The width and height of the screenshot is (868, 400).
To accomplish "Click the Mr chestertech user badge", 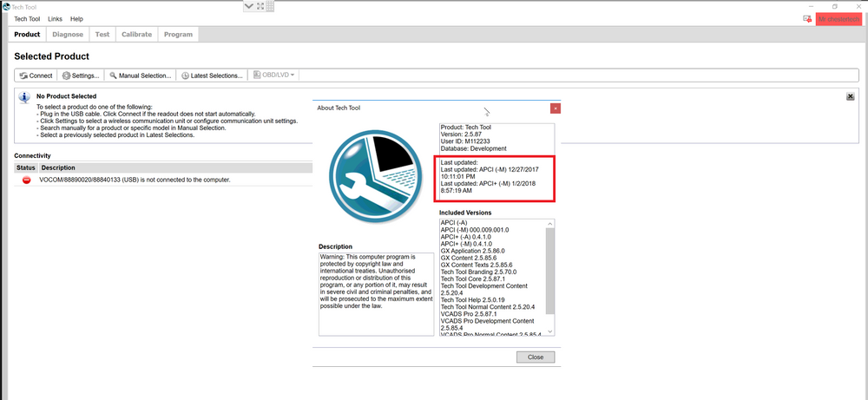I will tap(838, 19).
